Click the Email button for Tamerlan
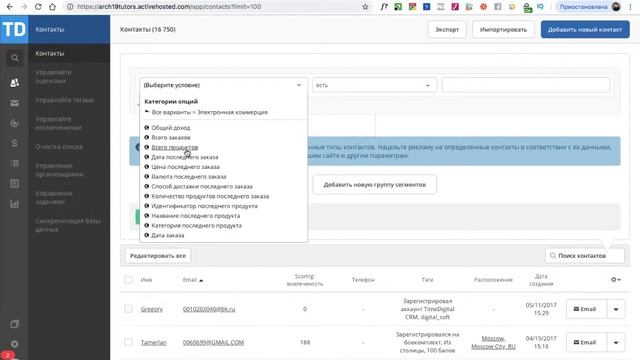The height and width of the screenshot is (360, 640). point(585,342)
